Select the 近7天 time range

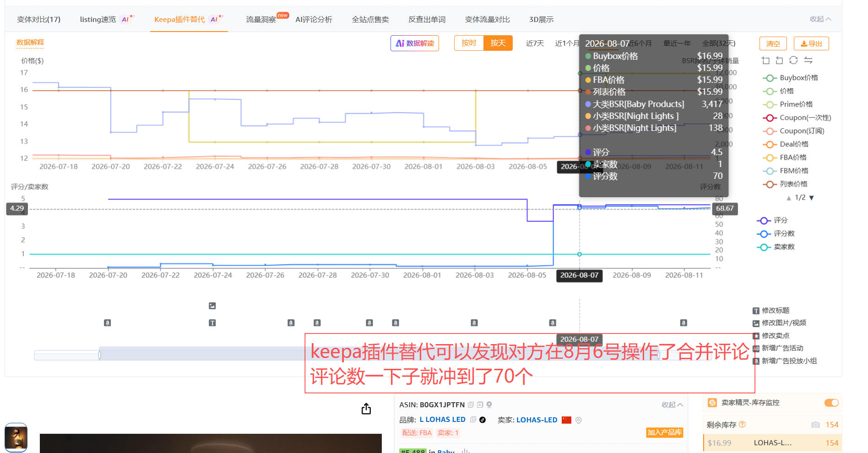point(535,43)
